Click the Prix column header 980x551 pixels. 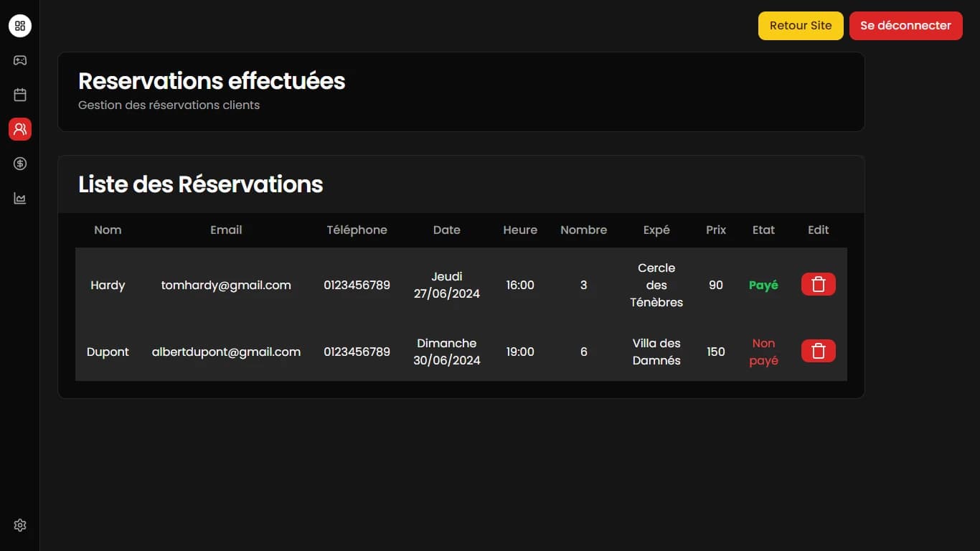[x=716, y=230]
